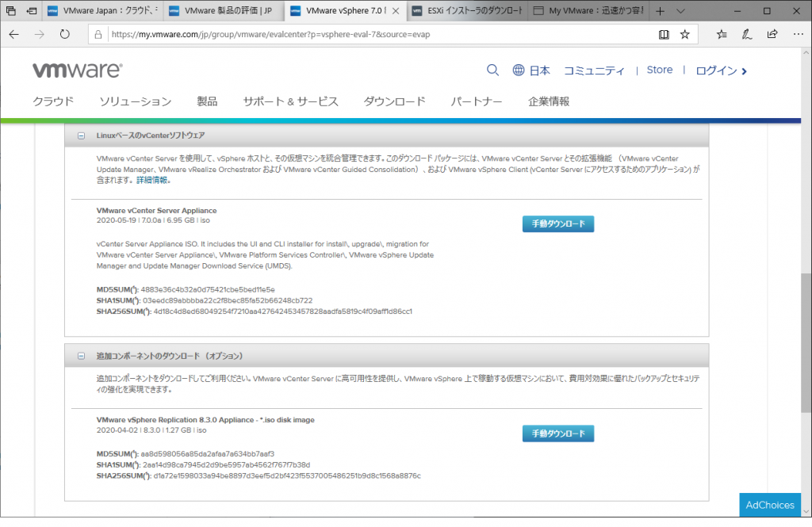Collapse the 追加コンポーネントのダウンロード section
812x527 pixels.
(x=82, y=356)
